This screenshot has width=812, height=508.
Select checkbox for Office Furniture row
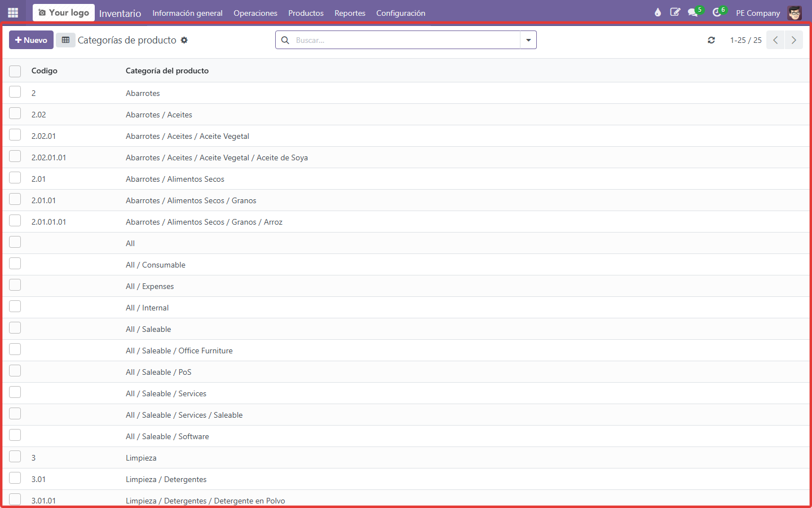pos(15,349)
